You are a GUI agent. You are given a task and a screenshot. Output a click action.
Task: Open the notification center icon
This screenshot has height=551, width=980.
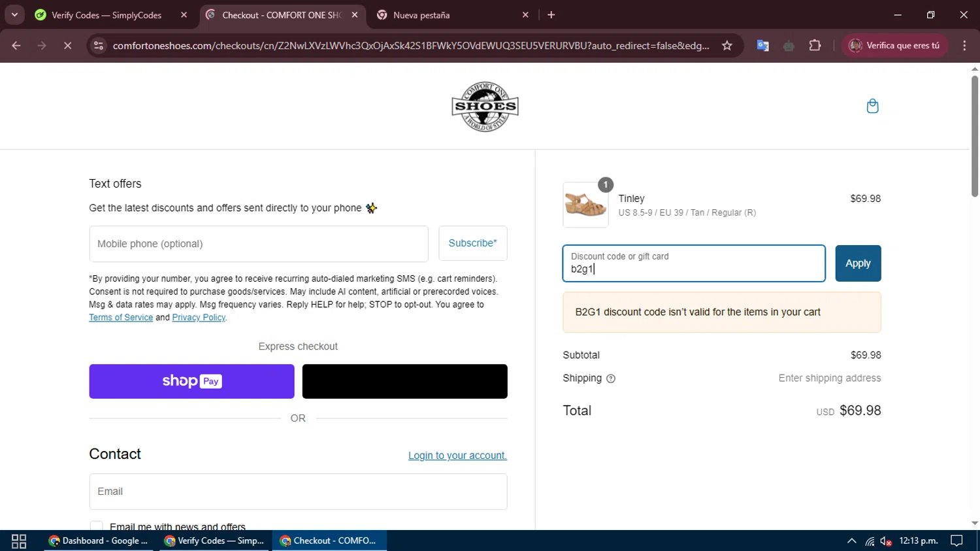click(x=956, y=541)
